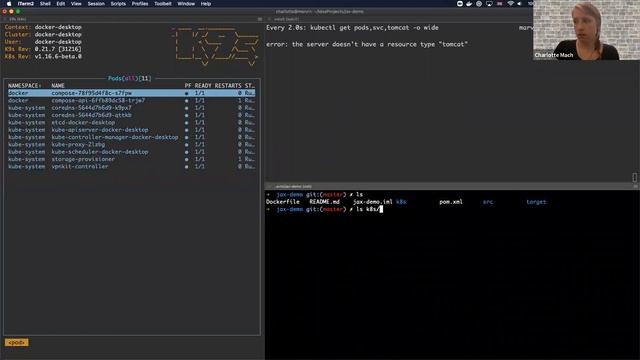Open the Apple menu

(9, 4)
